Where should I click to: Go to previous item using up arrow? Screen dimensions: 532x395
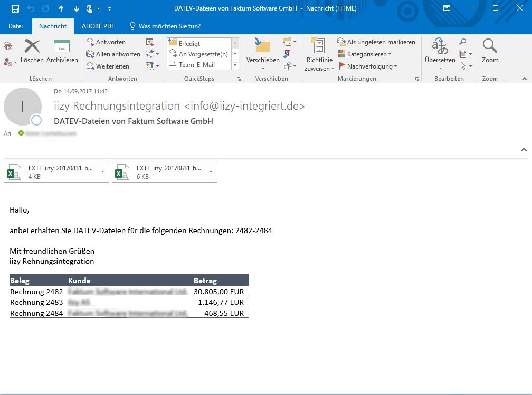point(61,8)
